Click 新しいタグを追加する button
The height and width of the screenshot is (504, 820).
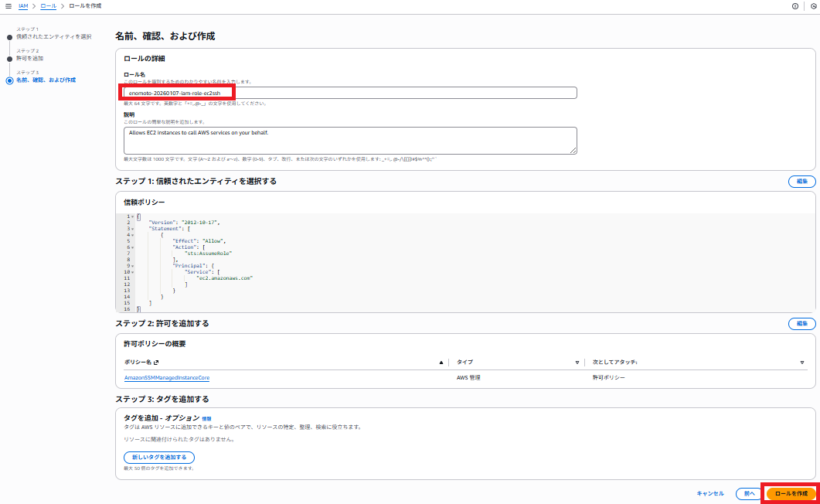159,457
